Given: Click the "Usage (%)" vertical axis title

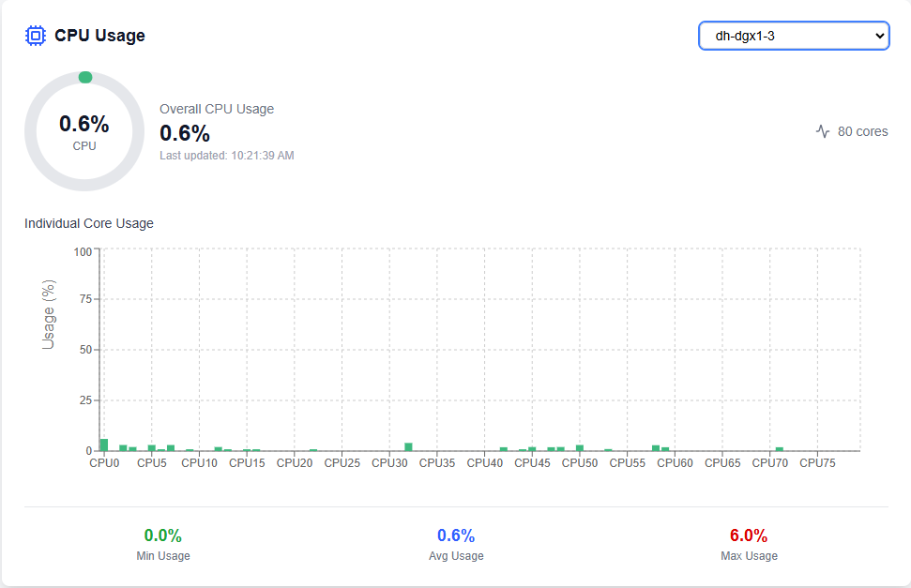Looking at the screenshot, I should (49, 314).
